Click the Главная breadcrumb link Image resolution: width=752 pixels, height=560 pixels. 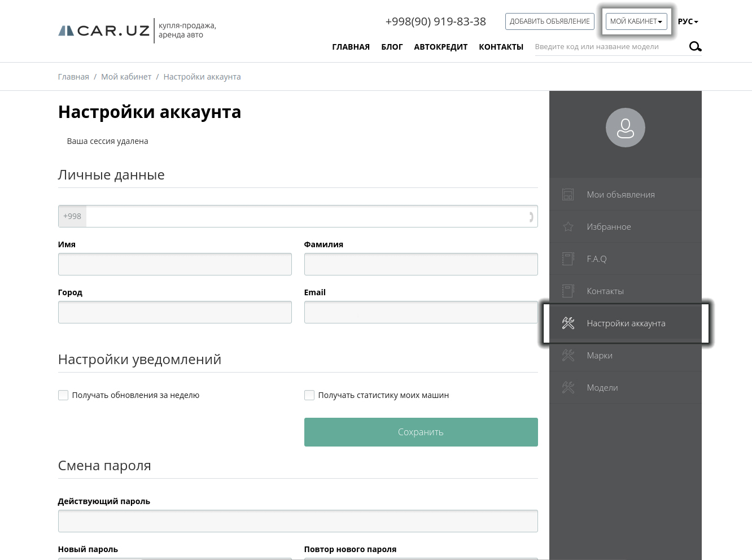(73, 77)
